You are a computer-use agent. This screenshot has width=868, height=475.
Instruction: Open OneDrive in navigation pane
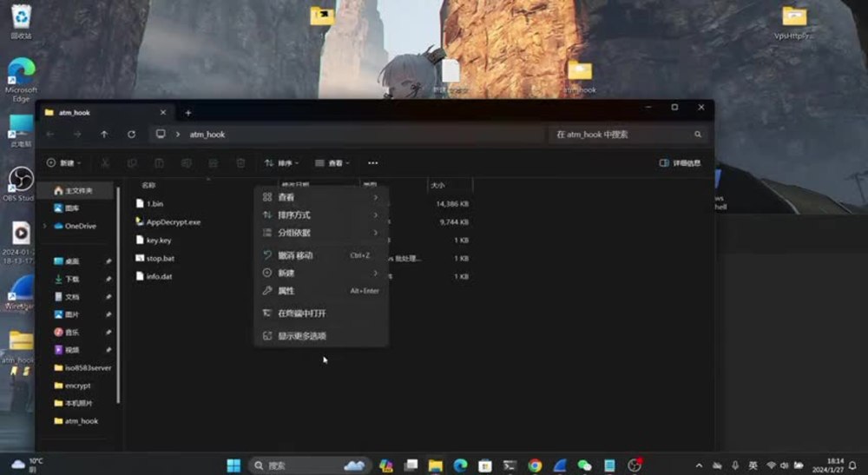click(76, 226)
